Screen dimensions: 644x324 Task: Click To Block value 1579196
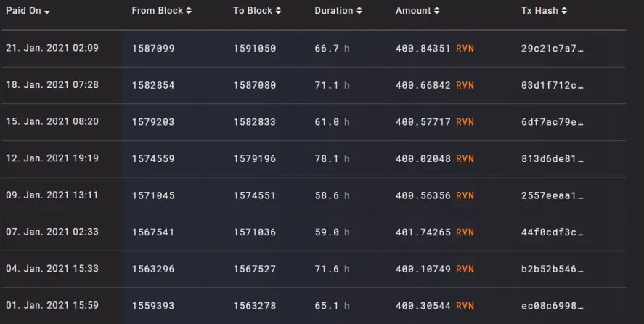pos(255,158)
